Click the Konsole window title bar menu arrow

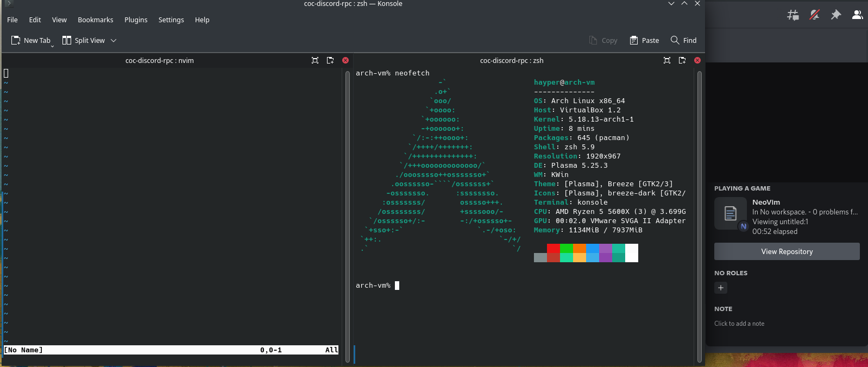[8, 3]
